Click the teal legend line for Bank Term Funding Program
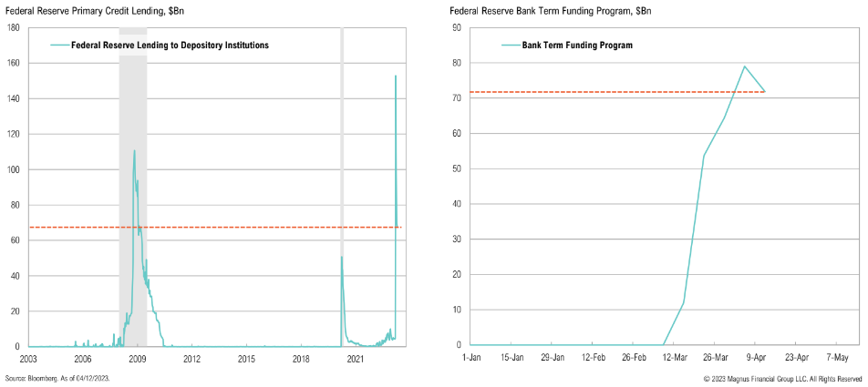Viewport: 868px width, 387px height. coord(509,45)
